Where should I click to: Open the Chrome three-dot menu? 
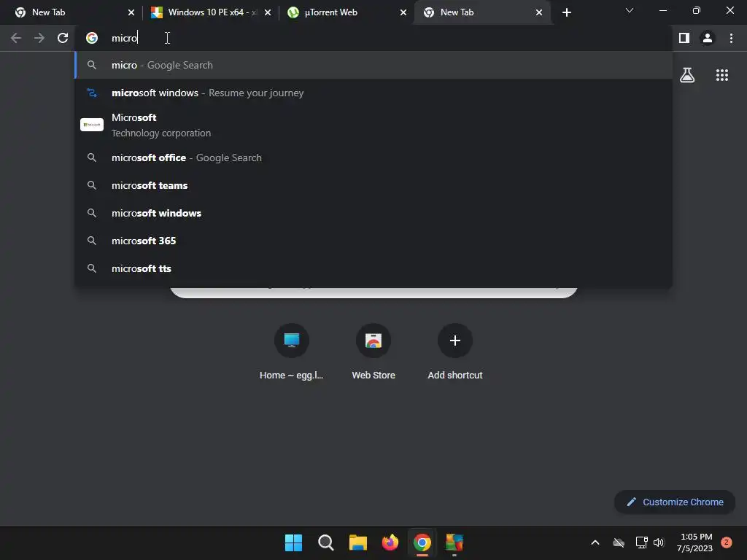pyautogui.click(x=731, y=38)
